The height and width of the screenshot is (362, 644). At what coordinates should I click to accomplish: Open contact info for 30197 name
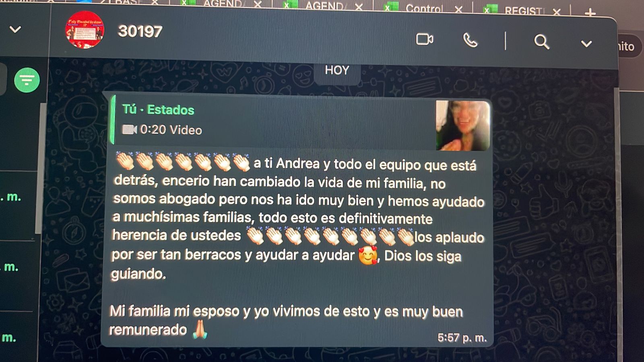click(140, 31)
